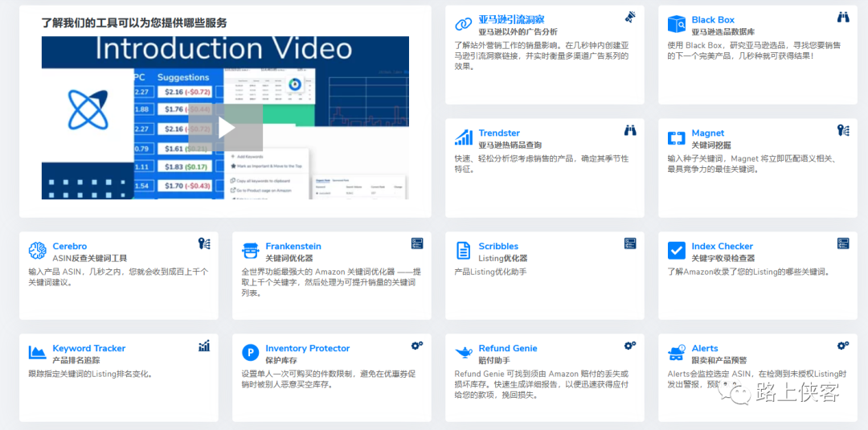Click the subtitle 关键词优化器
Screen dimensions: 868x430
tap(289, 259)
